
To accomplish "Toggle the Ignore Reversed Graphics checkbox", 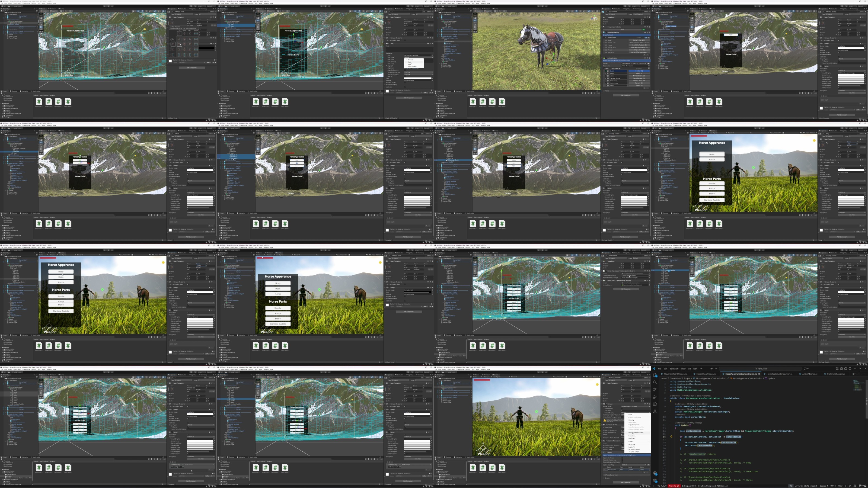I will 622,445.
